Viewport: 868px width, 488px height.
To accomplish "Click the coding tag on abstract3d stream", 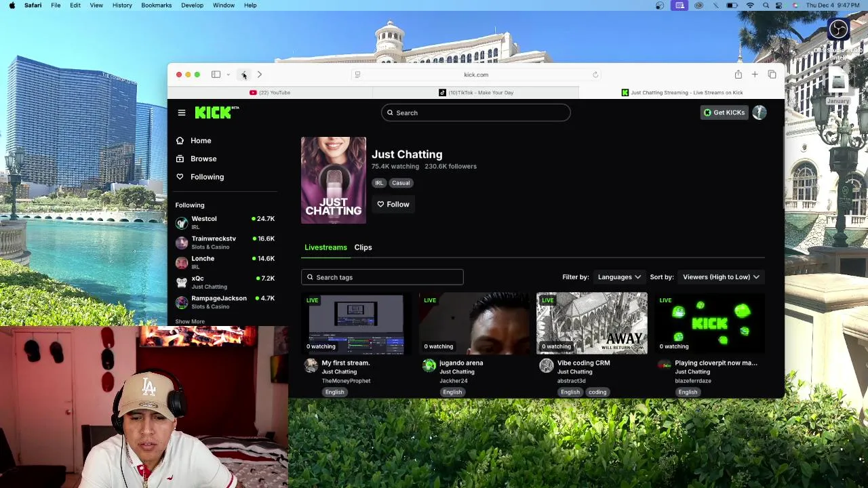I will [x=597, y=392].
